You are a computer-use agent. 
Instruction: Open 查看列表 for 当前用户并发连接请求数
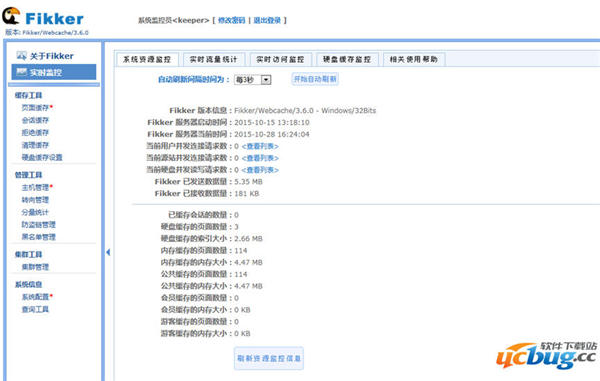point(260,146)
